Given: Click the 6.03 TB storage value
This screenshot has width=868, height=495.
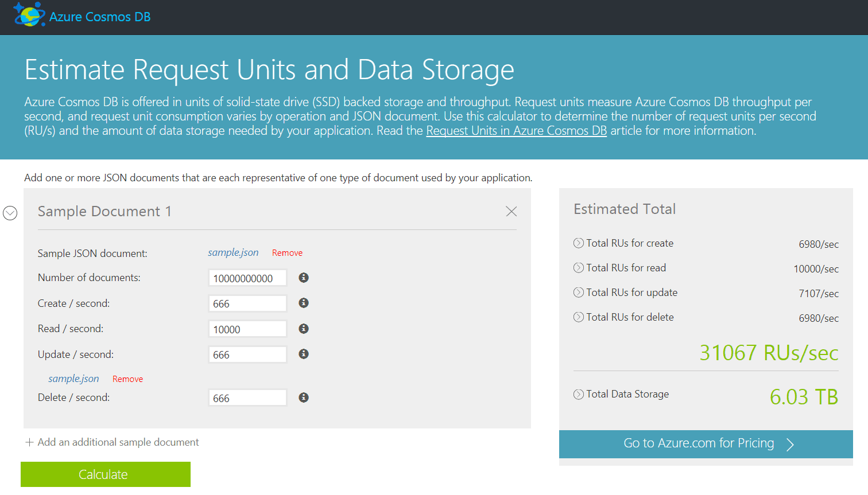Looking at the screenshot, I should (x=804, y=397).
